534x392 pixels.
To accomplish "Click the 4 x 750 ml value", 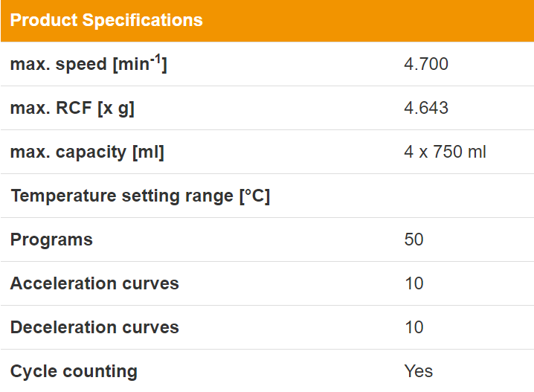I will [445, 152].
